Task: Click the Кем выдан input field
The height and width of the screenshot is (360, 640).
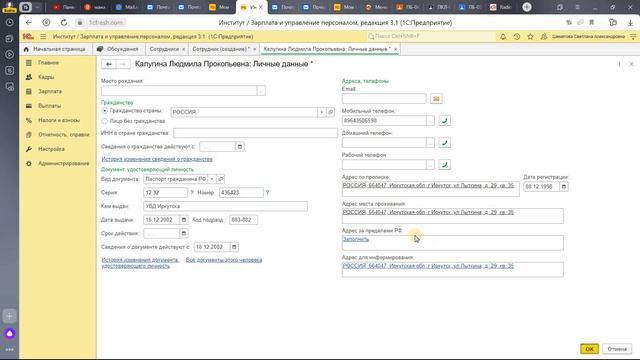Action: tap(225, 207)
